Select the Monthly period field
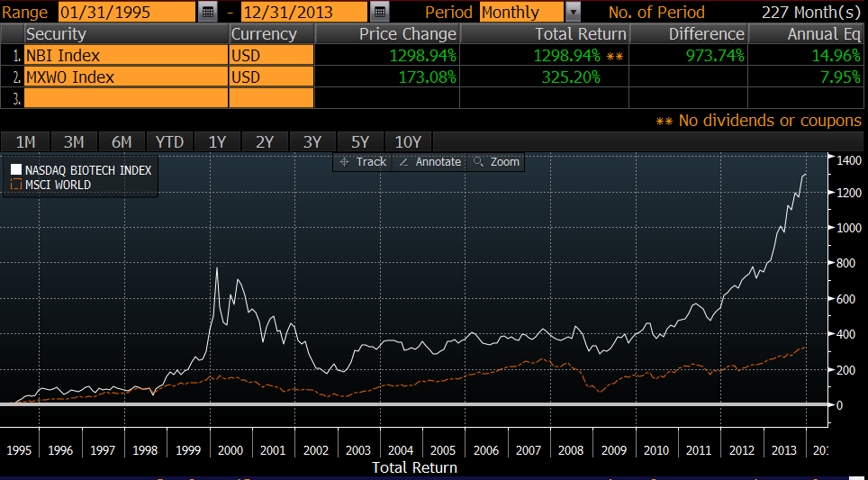This screenshot has height=480, width=868. coord(522,11)
